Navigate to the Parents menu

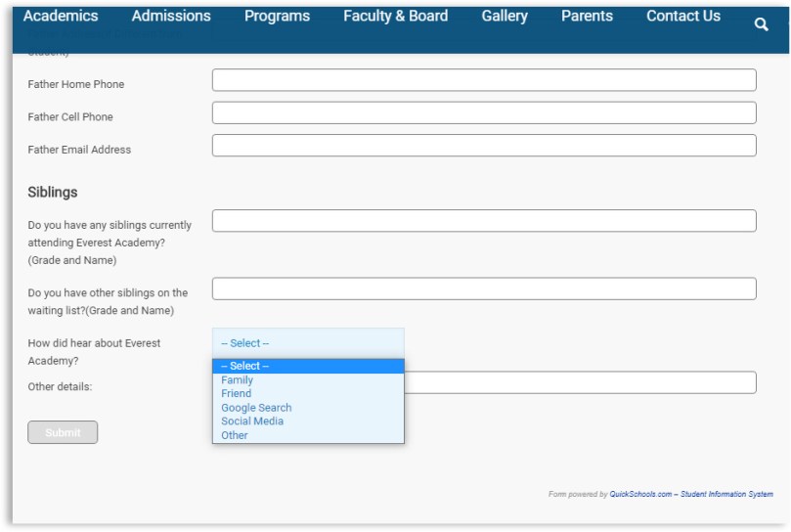click(587, 16)
